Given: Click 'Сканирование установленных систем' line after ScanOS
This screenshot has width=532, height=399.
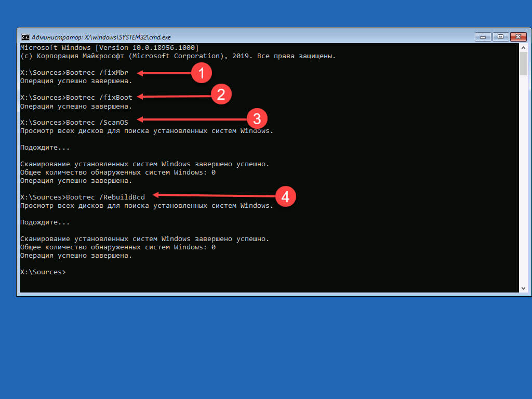Looking at the screenshot, I should (x=144, y=164).
